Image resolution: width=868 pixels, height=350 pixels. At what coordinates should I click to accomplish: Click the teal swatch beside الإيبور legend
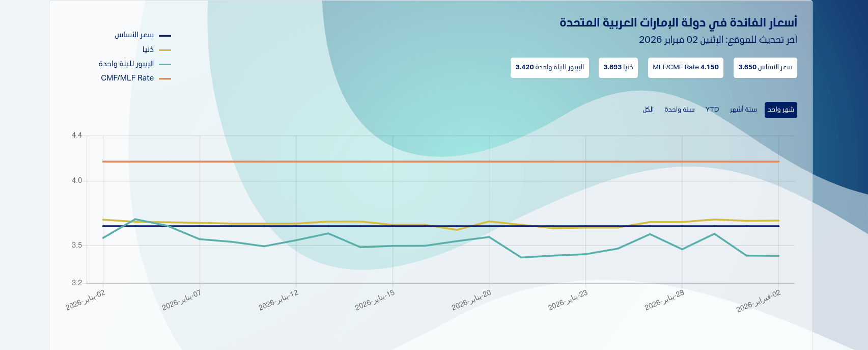coord(165,64)
